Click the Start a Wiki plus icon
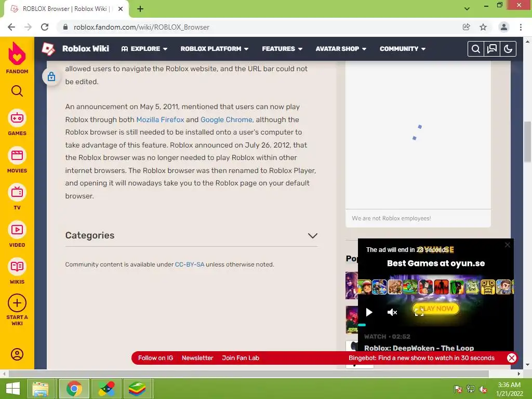 point(17,303)
